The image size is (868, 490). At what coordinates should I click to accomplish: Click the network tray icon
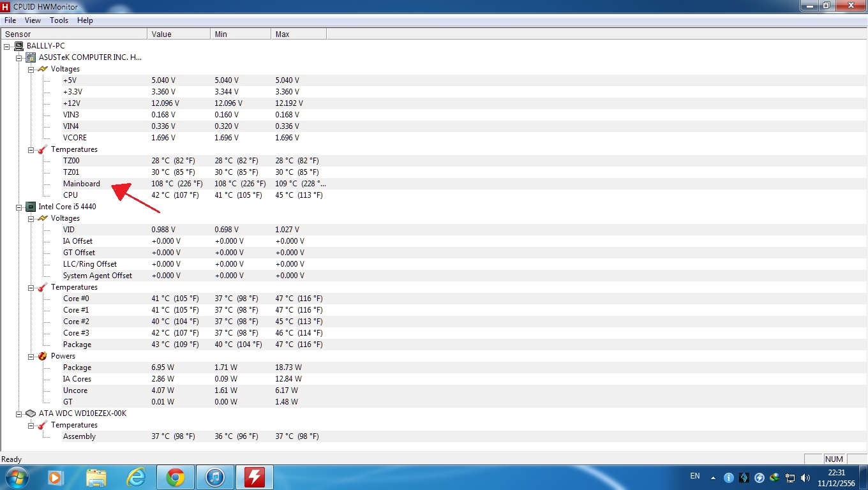coord(790,477)
